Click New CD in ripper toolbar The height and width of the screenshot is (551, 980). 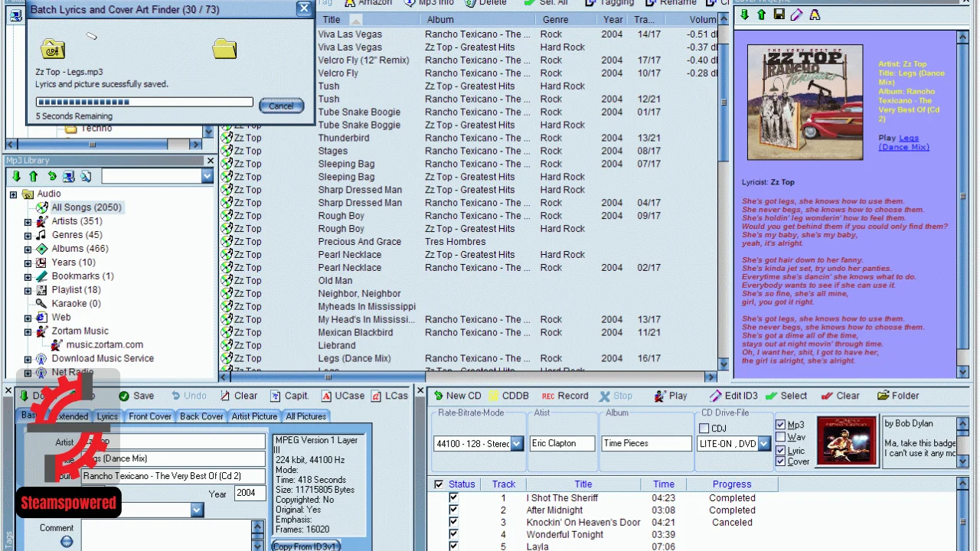click(456, 396)
